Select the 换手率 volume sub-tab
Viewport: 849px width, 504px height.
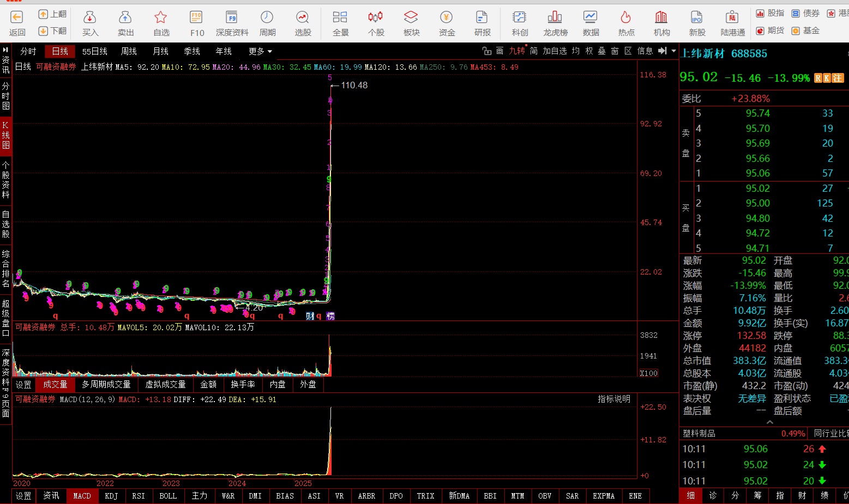coord(243,384)
